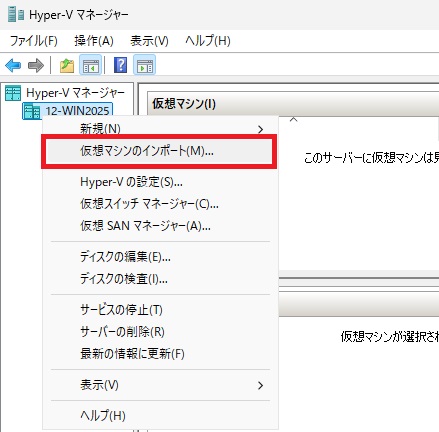Click the 仮想マシン(I) panel header
This screenshot has height=432, width=439.
[x=293, y=104]
